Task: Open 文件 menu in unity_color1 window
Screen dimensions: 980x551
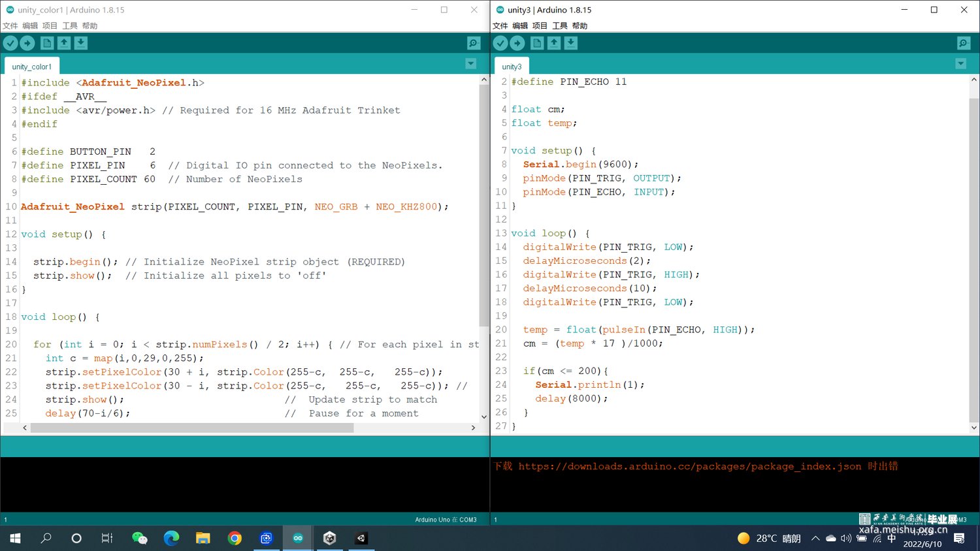Action: point(10,26)
